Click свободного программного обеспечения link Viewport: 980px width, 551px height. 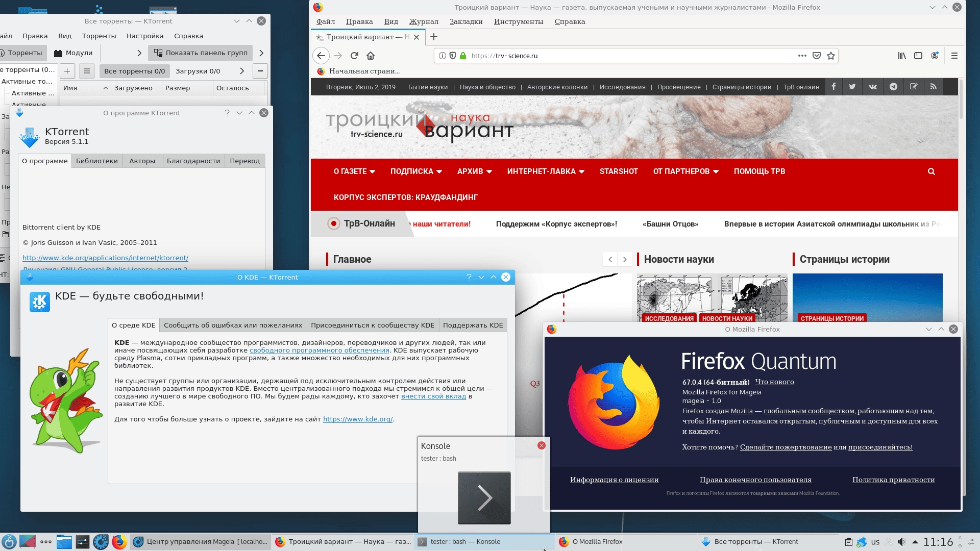pos(320,350)
